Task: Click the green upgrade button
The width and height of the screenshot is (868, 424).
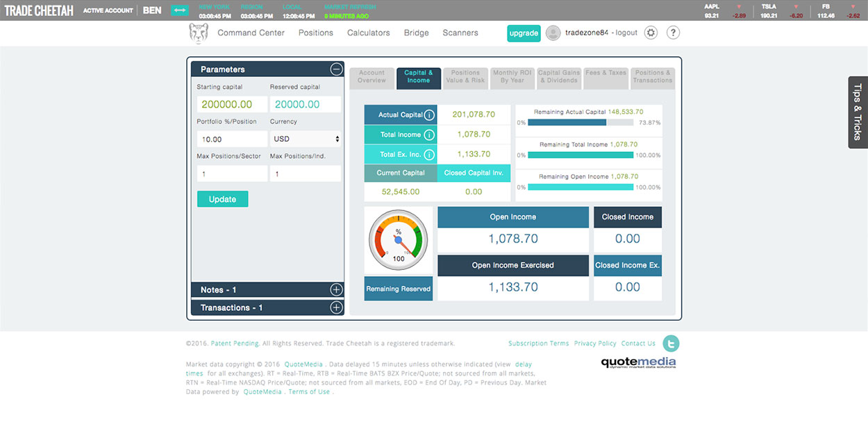Action: pyautogui.click(x=524, y=33)
